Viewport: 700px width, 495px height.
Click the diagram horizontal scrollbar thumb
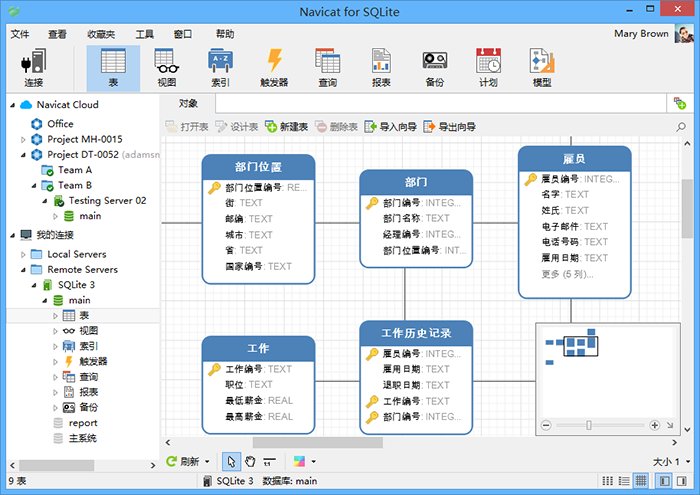coord(317,443)
